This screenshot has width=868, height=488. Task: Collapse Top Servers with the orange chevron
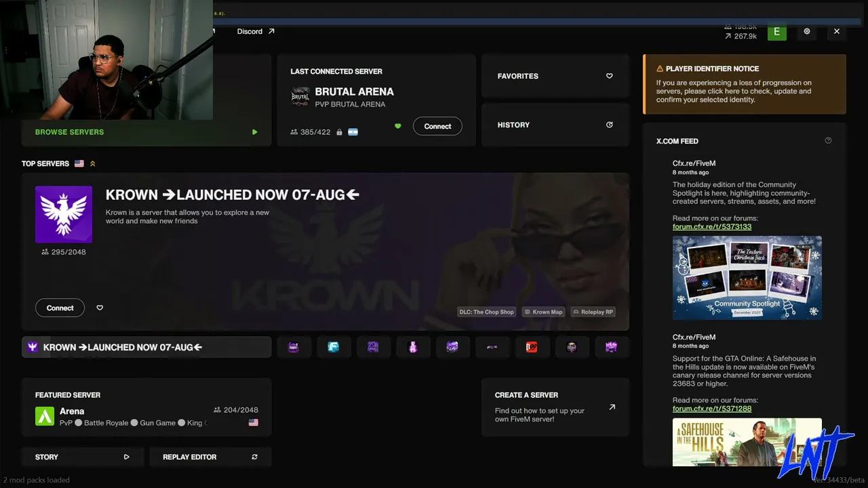pyautogui.click(x=93, y=163)
